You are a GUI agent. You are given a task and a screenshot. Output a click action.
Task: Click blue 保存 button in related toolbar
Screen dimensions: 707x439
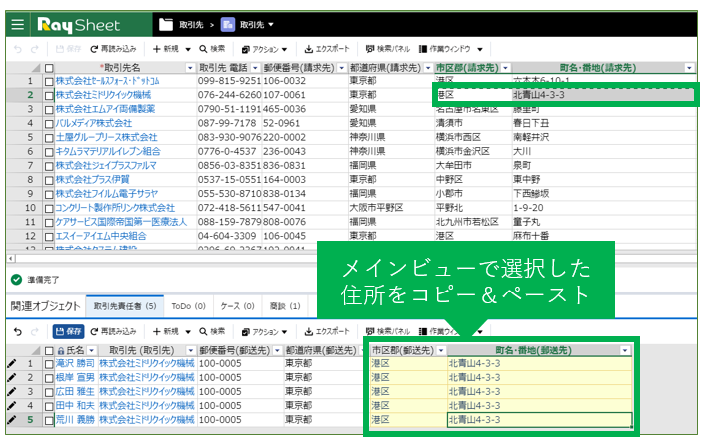click(69, 332)
